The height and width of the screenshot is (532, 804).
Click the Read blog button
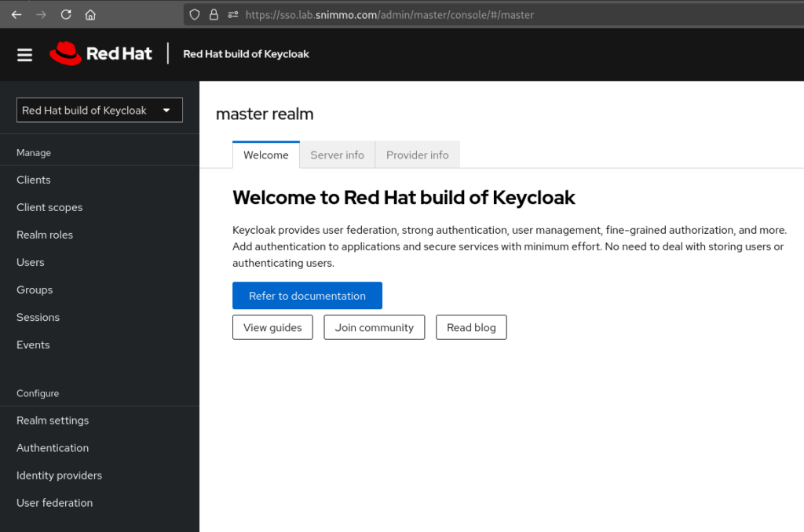point(471,327)
